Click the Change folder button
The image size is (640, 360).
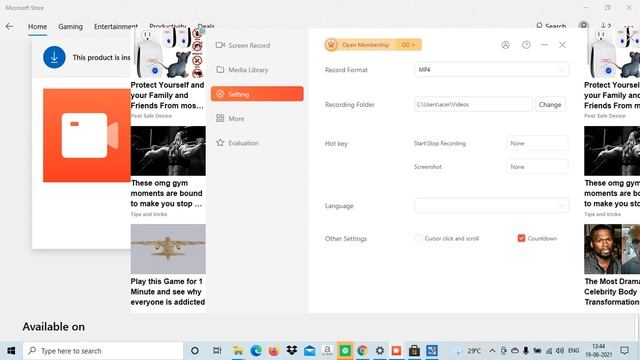[550, 104]
